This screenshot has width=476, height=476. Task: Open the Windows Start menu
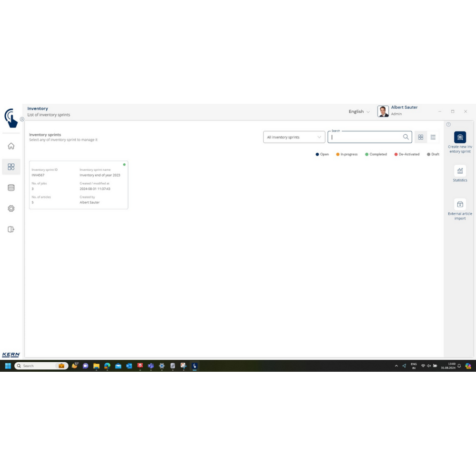click(x=8, y=366)
